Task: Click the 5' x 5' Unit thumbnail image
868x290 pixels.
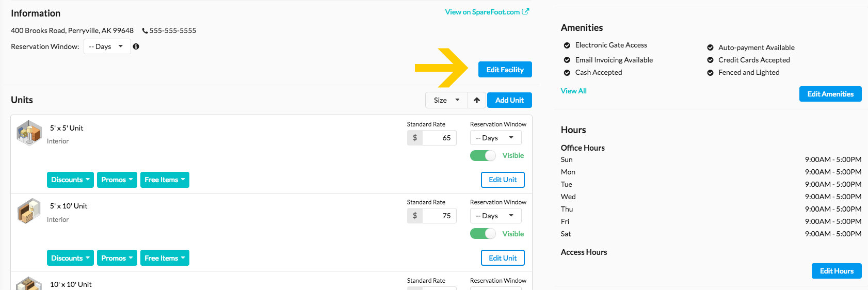Action: point(29,133)
